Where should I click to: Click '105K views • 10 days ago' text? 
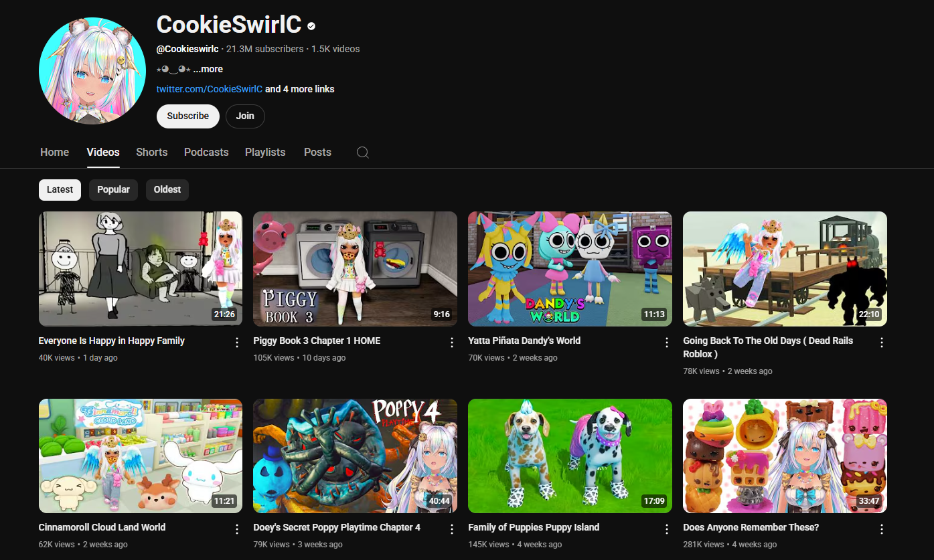click(299, 358)
